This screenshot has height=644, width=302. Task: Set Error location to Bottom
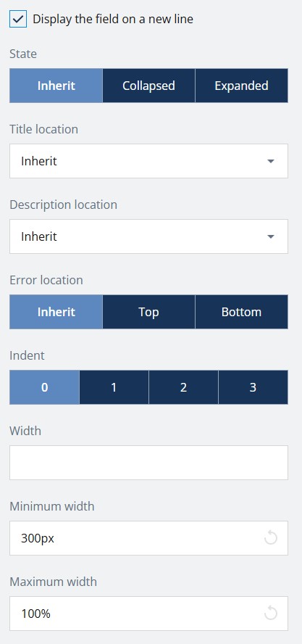242,312
